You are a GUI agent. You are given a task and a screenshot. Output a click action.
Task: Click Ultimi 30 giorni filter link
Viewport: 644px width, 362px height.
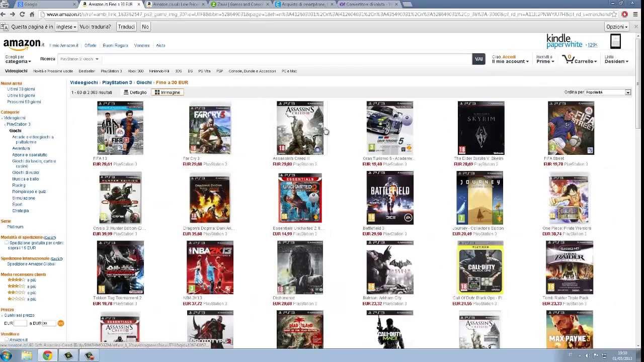click(x=21, y=89)
